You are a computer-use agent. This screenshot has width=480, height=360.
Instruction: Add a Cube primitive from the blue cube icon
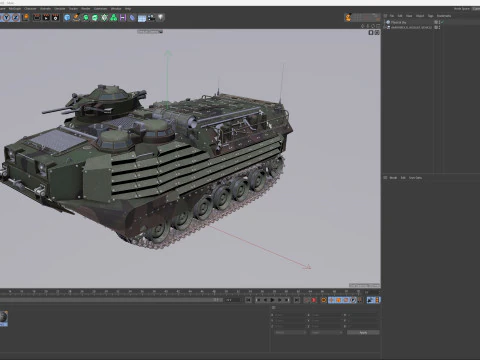[x=67, y=17]
